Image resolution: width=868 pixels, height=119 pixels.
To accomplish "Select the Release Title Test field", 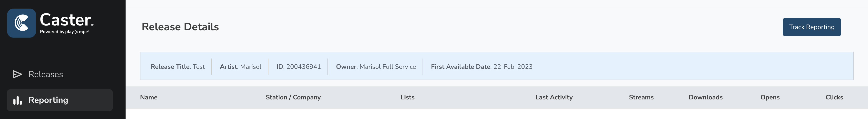I will pyautogui.click(x=178, y=67).
